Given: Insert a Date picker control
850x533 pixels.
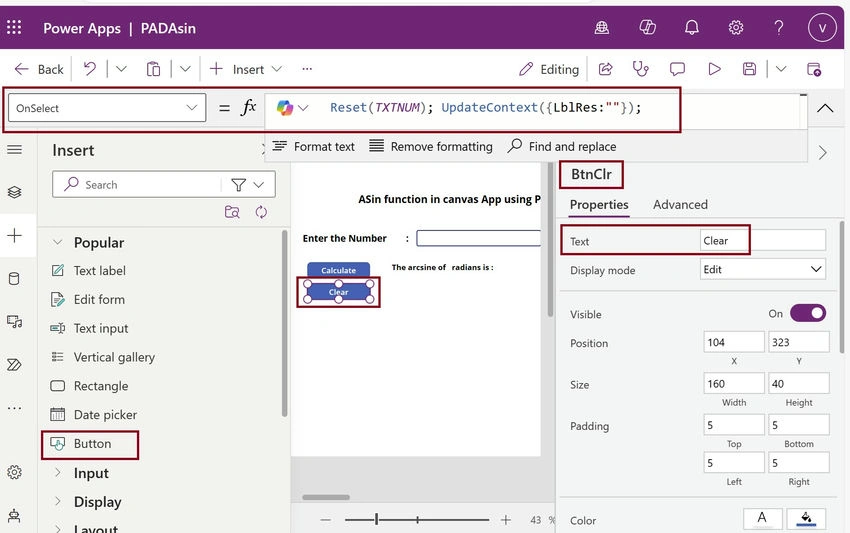Looking at the screenshot, I should [94, 414].
